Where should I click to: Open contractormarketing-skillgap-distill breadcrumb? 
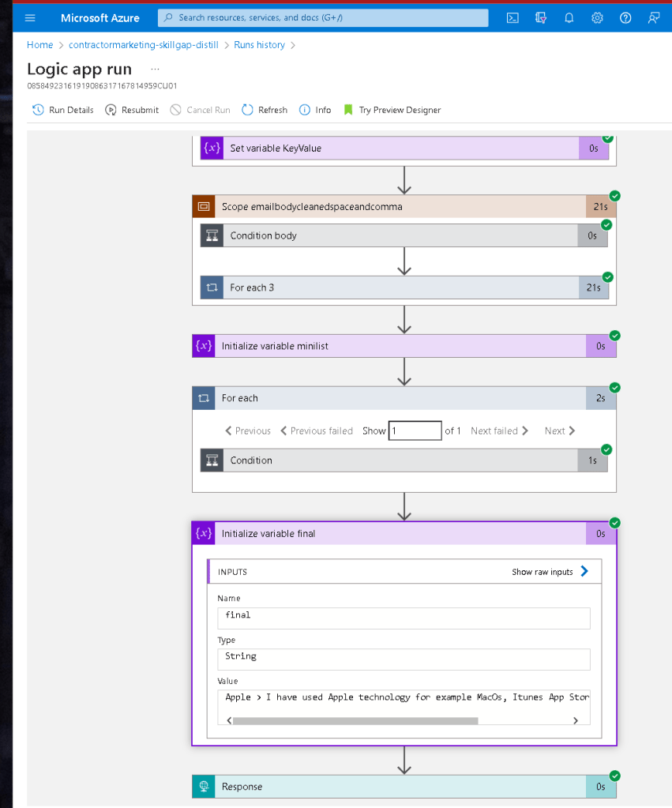point(144,45)
